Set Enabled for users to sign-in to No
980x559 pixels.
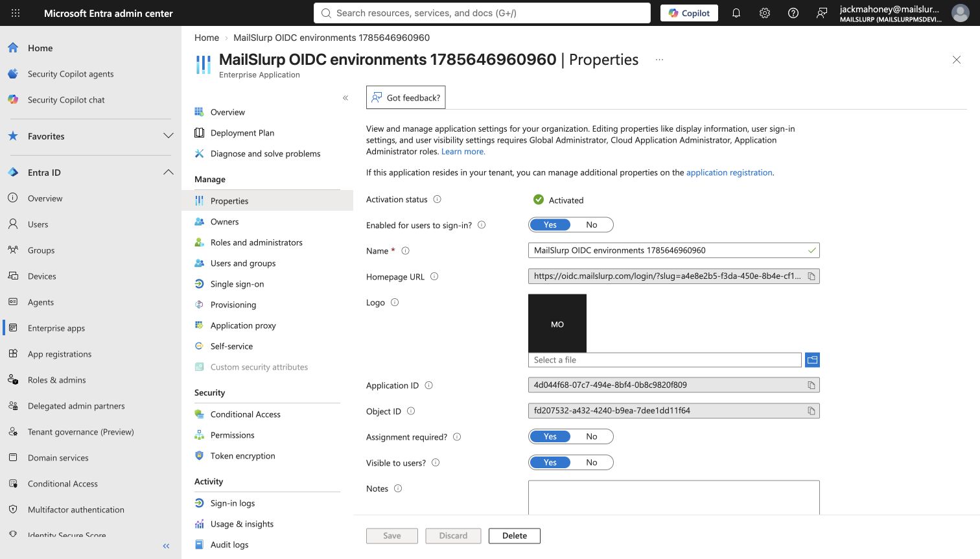click(592, 225)
